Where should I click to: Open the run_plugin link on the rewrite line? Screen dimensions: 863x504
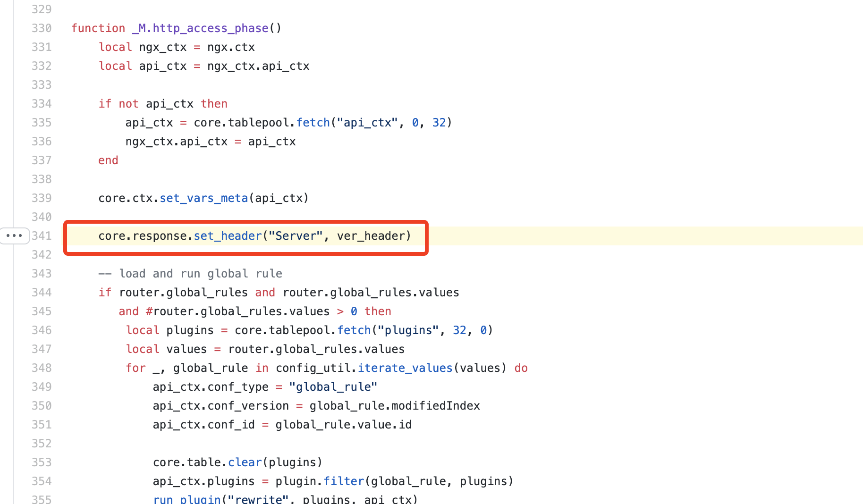[x=187, y=499]
